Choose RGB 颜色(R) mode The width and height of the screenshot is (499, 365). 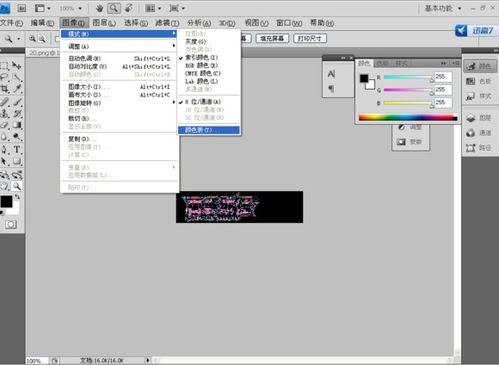[x=209, y=65]
